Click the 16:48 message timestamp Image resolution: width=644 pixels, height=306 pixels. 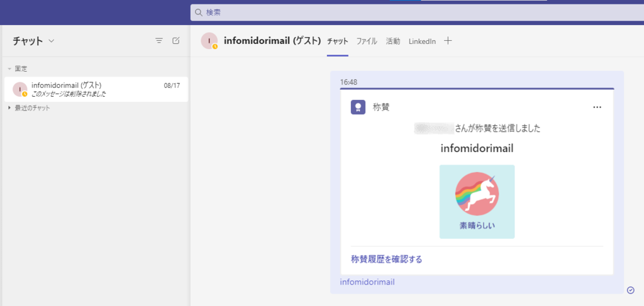pyautogui.click(x=348, y=82)
